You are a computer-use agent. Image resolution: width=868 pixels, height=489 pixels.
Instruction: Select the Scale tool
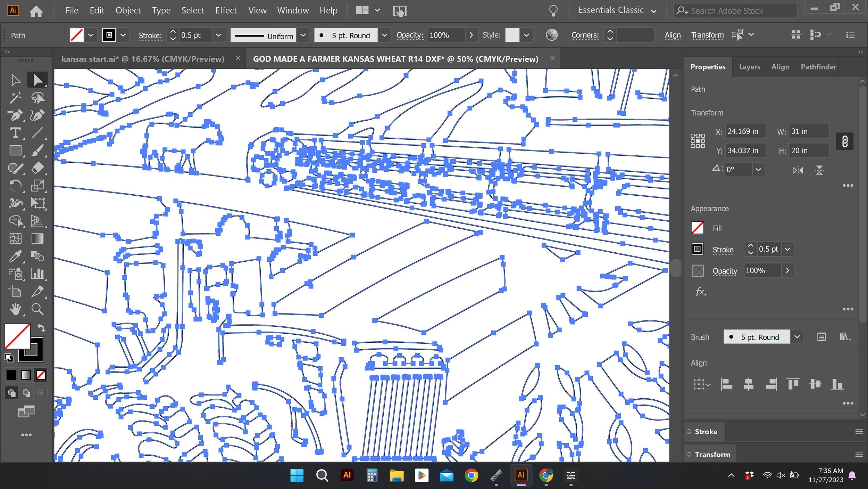[x=37, y=186]
